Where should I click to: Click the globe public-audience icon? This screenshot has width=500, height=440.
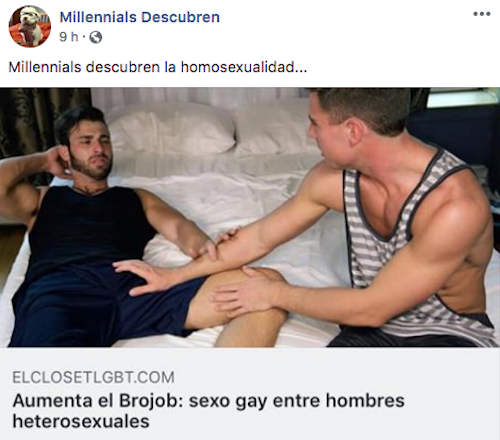click(96, 37)
